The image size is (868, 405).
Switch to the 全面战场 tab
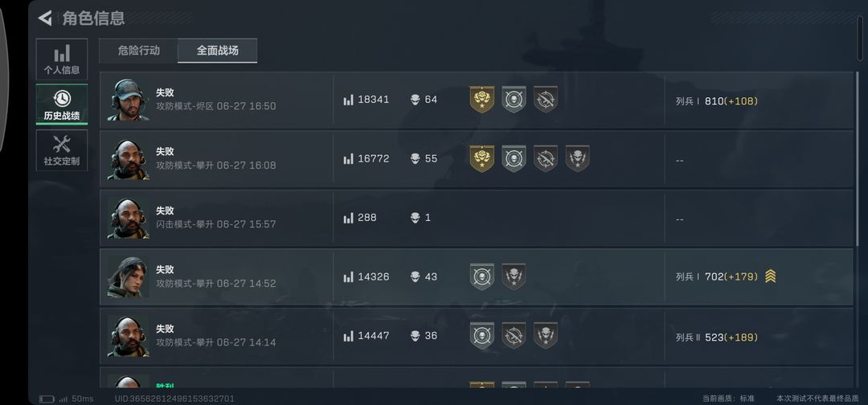click(x=218, y=51)
